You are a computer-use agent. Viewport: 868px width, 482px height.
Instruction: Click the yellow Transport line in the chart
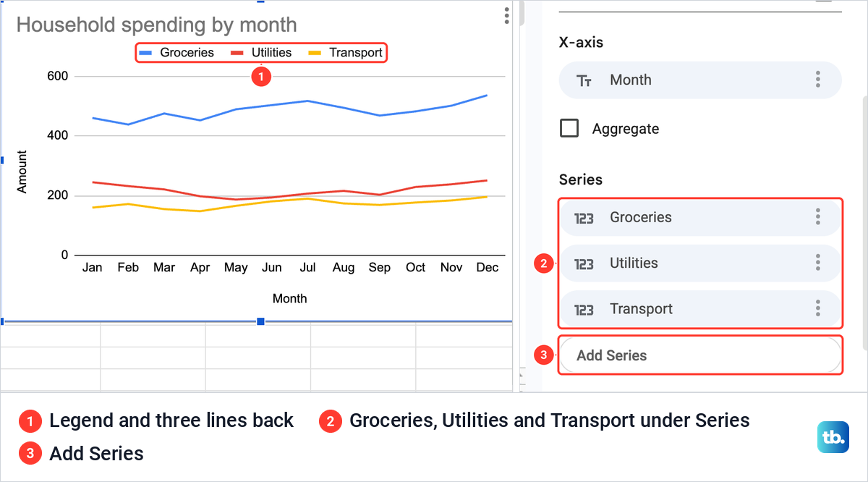pos(307,199)
